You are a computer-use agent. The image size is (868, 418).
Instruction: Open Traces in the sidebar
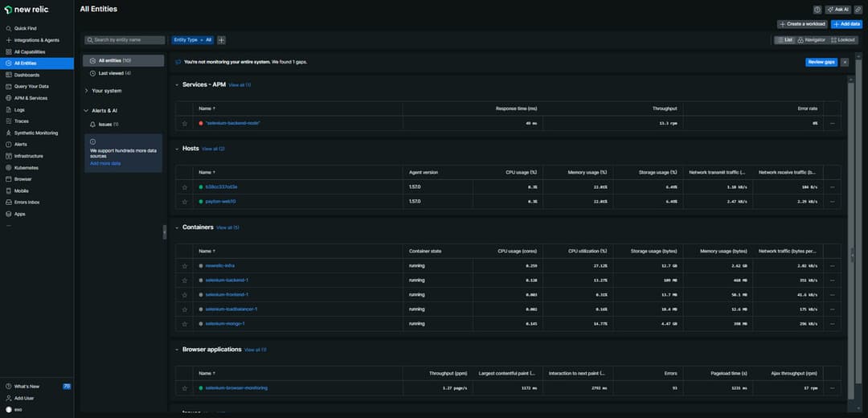coord(36,121)
